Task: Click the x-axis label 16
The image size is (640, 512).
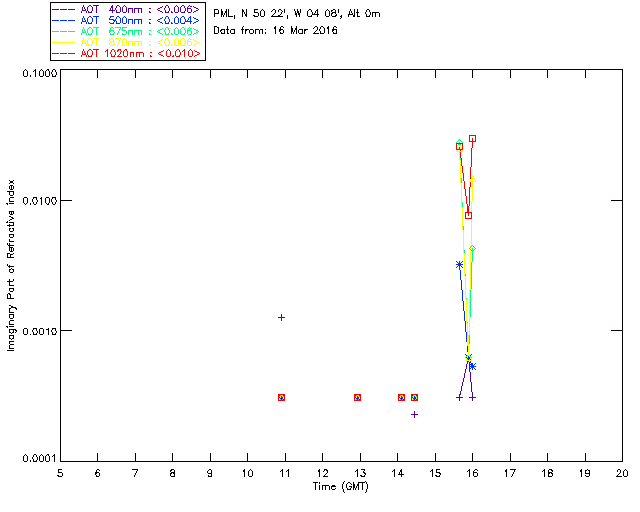Action: point(473,473)
